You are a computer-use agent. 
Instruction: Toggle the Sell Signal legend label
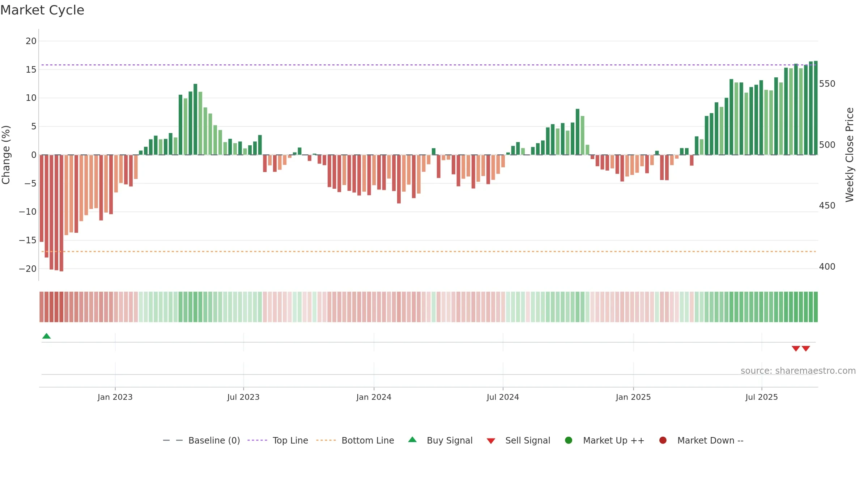[x=528, y=440]
